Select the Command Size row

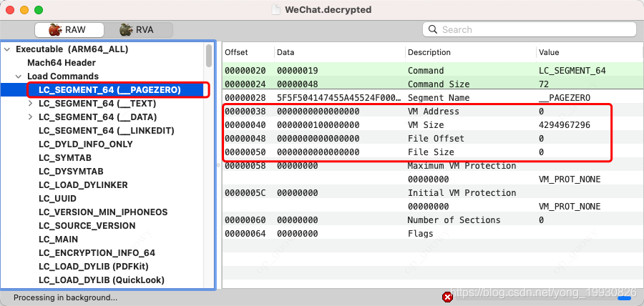(433, 84)
